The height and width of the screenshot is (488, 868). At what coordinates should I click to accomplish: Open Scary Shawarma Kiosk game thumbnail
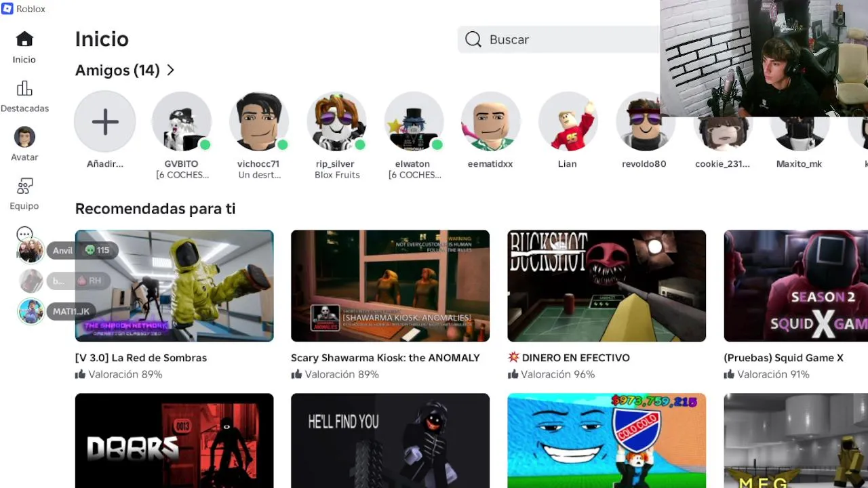click(x=390, y=286)
